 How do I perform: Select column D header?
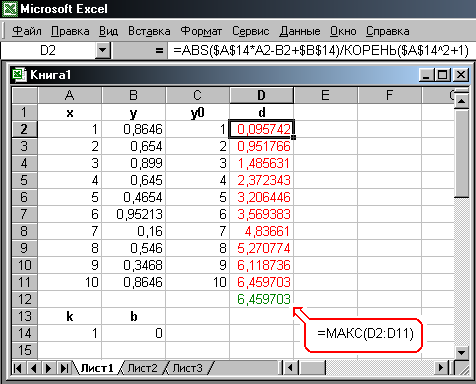(261, 95)
